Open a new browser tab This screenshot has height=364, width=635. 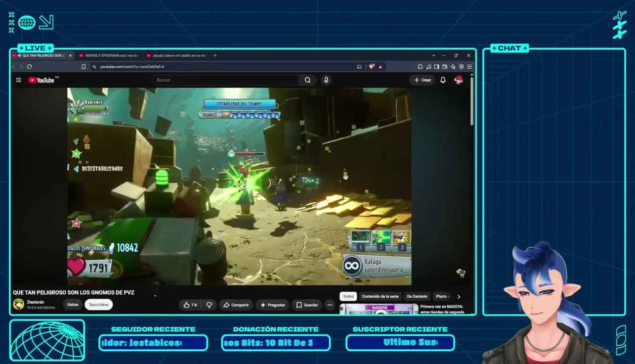coord(215,56)
